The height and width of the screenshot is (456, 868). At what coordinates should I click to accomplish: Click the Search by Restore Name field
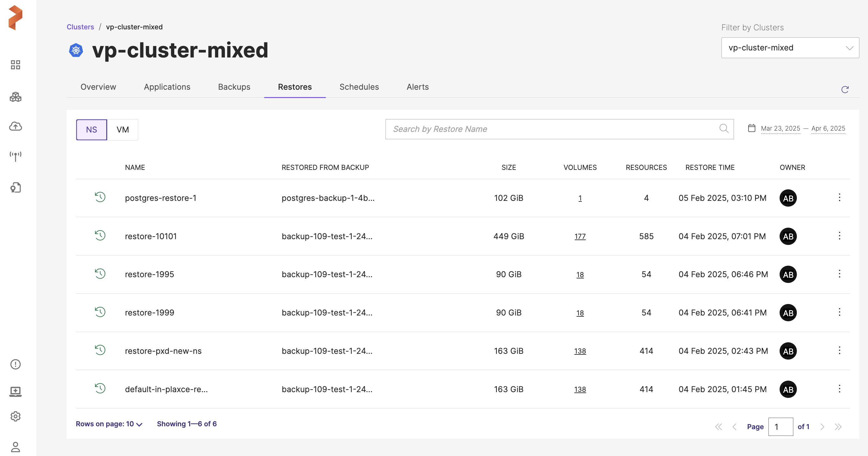tap(553, 129)
